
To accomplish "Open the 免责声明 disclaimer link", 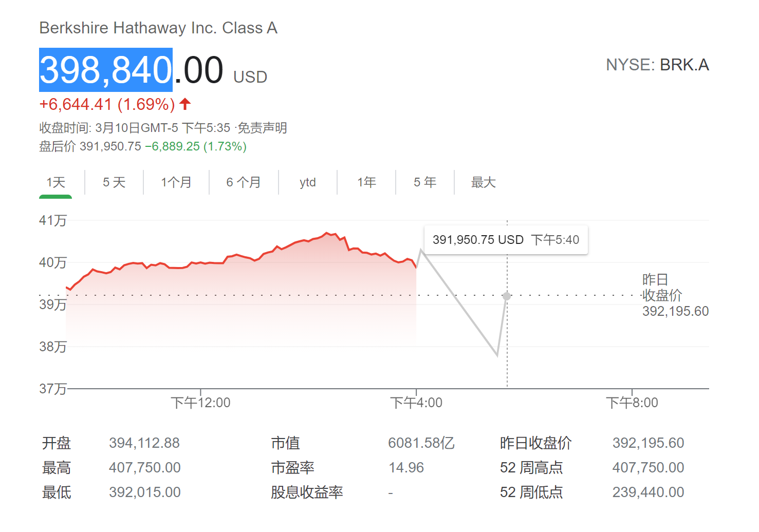I will coord(262,128).
